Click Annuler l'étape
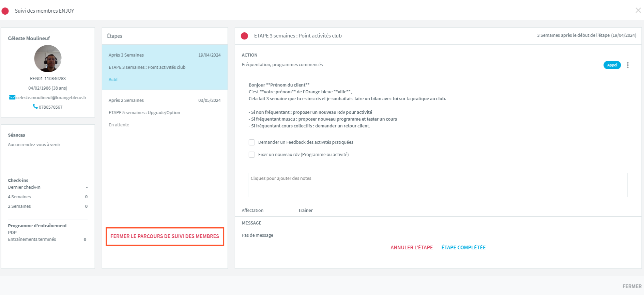The width and height of the screenshot is (644, 295). 412,248
